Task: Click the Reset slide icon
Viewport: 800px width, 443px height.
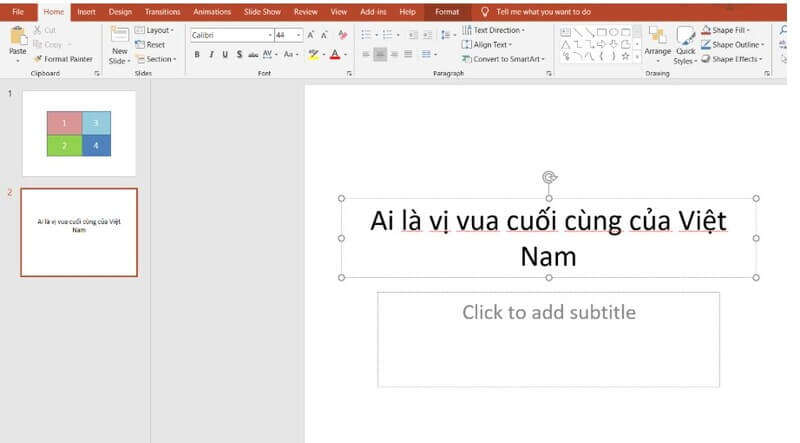Action: coord(140,45)
